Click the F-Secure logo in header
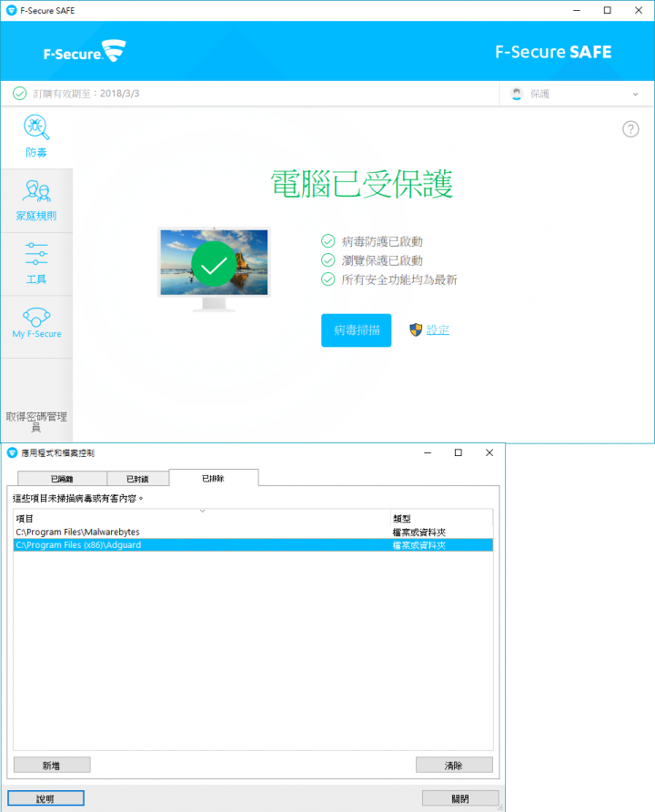Image resolution: width=655 pixels, height=812 pixels. 85,51
